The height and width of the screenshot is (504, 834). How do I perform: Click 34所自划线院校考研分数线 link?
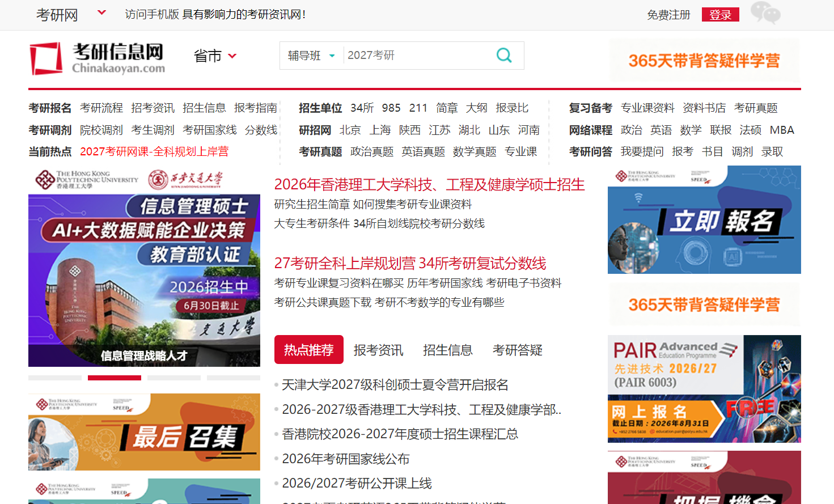pyautogui.click(x=419, y=223)
